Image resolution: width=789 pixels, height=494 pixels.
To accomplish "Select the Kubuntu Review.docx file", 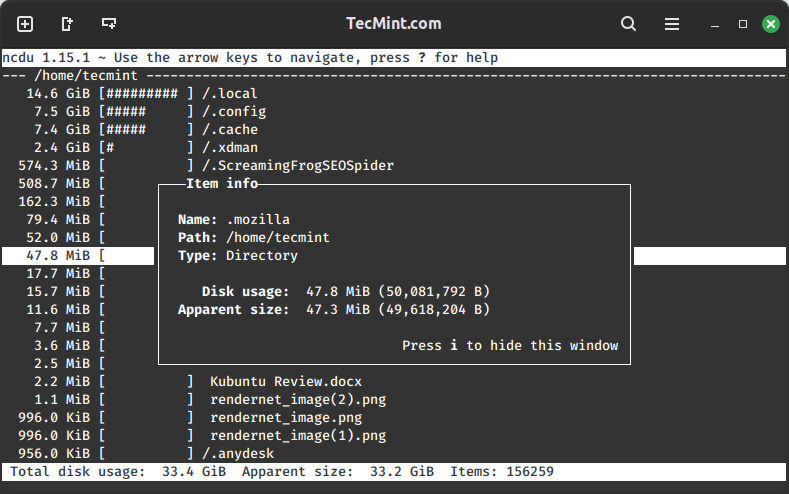I will (285, 382).
